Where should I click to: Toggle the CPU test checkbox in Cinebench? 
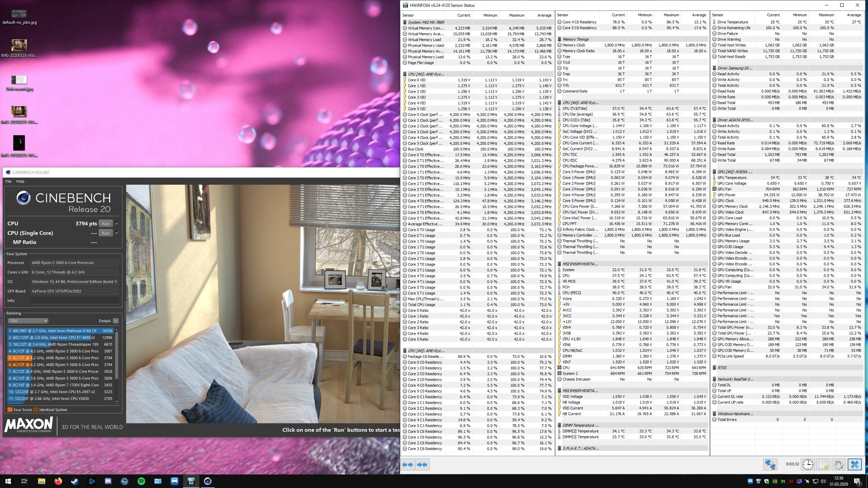click(x=117, y=223)
